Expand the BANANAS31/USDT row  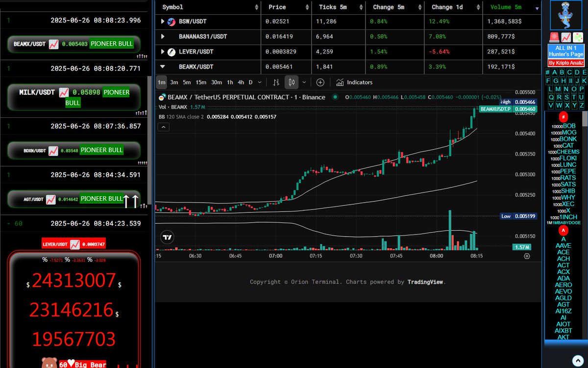point(163,36)
